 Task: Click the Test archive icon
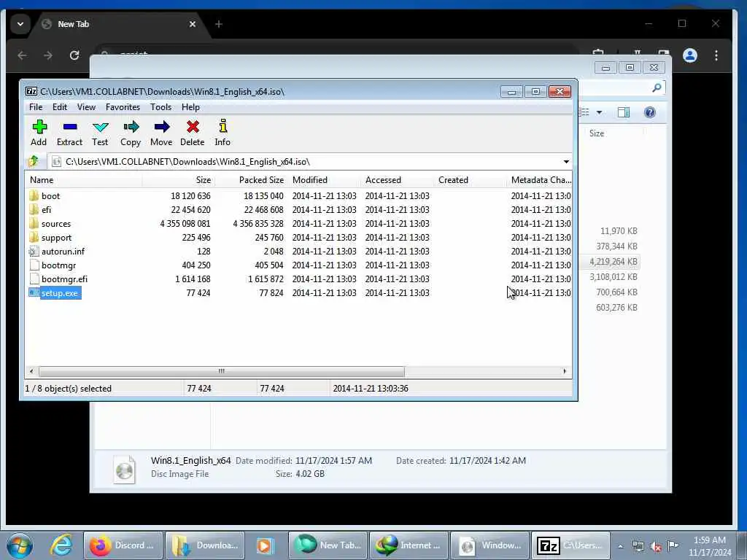100,133
